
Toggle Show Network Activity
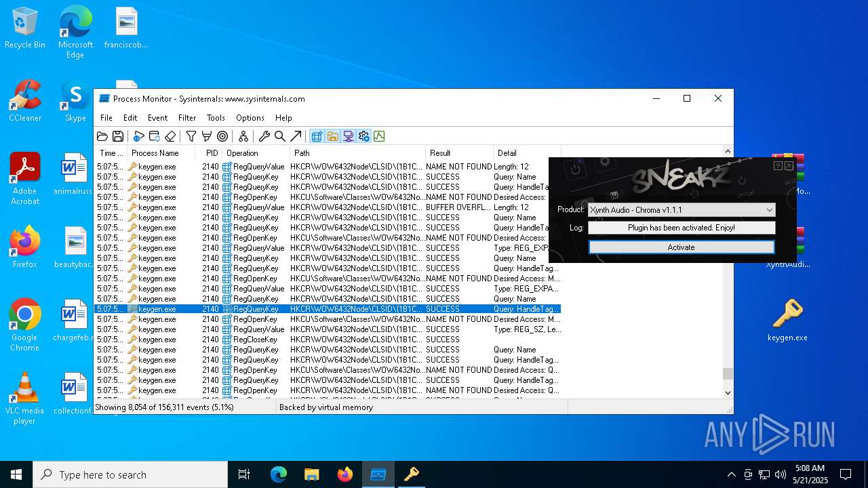[348, 136]
